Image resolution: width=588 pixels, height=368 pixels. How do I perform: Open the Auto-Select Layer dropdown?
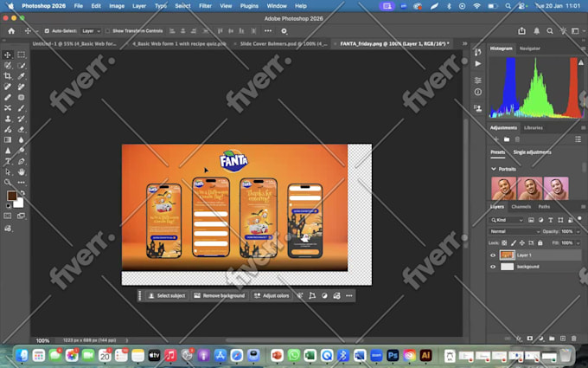pos(91,31)
